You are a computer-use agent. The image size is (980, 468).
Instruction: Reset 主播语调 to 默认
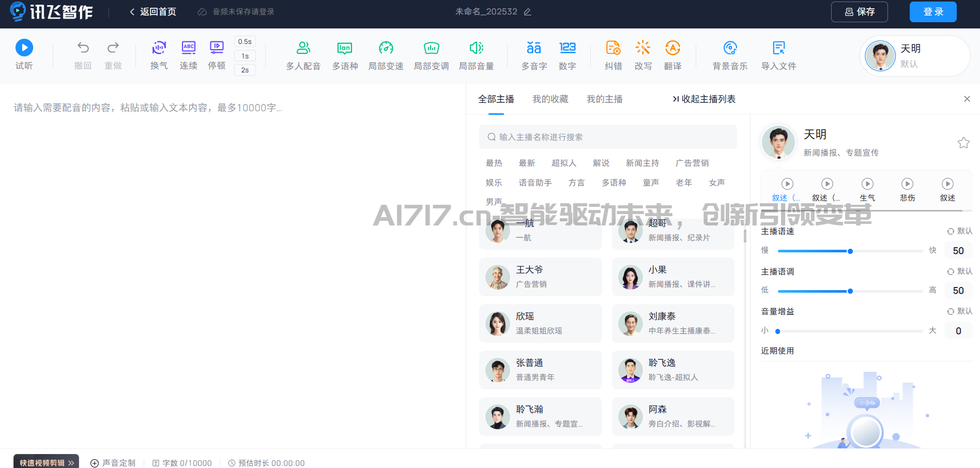click(x=960, y=271)
